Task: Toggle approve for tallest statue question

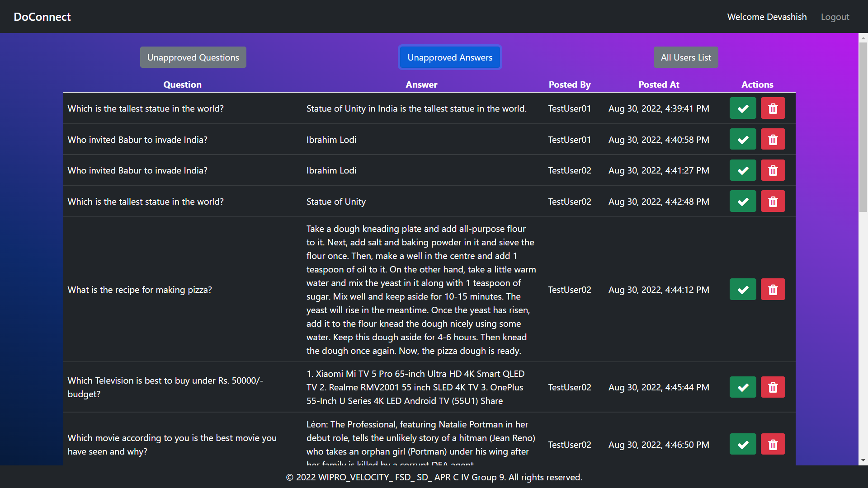Action: [743, 108]
